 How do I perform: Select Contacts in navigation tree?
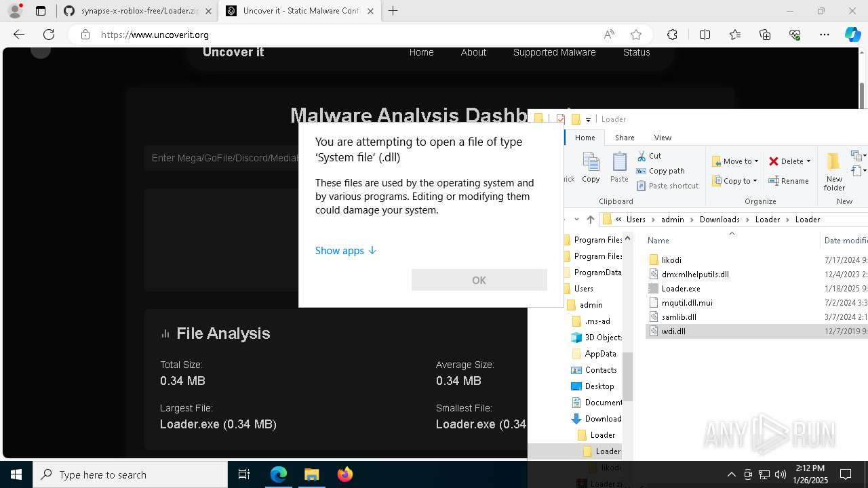601,370
